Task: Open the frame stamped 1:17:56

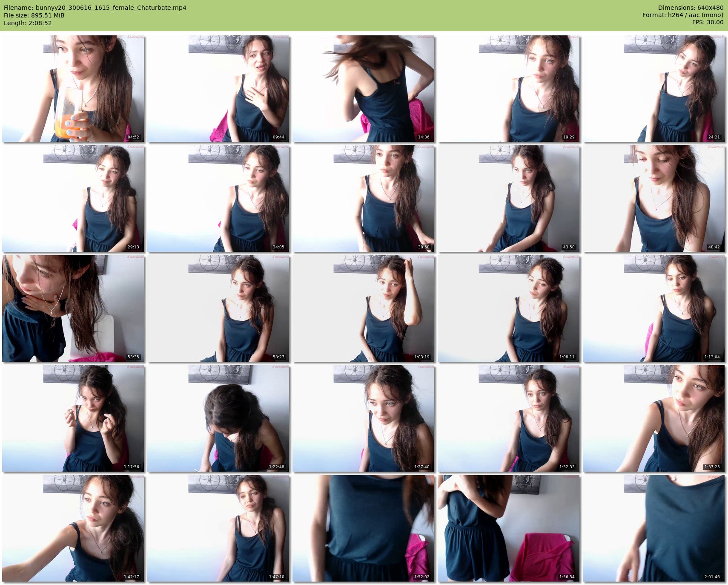Action: click(73, 418)
